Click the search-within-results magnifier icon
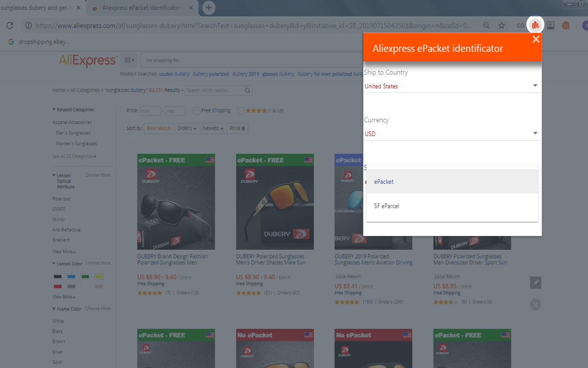 click(x=248, y=90)
